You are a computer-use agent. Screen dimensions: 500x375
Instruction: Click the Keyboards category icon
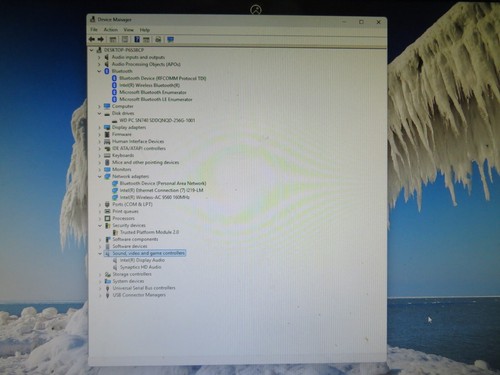pyautogui.click(x=107, y=155)
